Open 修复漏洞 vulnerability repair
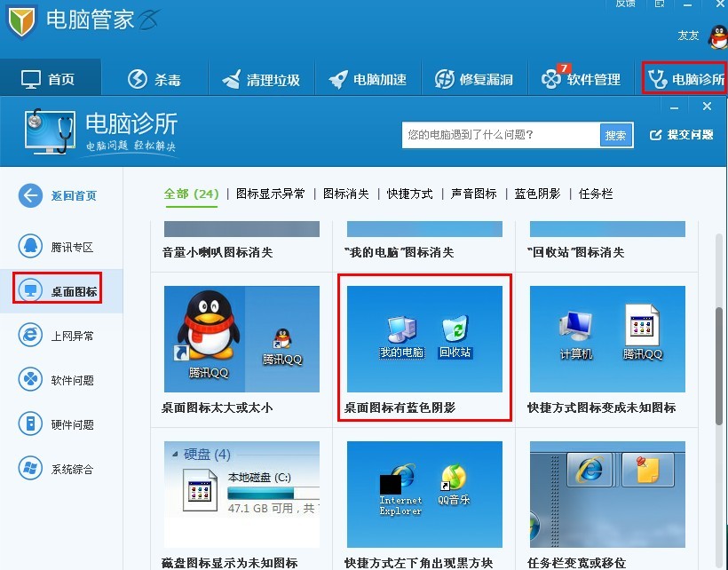Screen dimensions: 728x570 point(474,79)
